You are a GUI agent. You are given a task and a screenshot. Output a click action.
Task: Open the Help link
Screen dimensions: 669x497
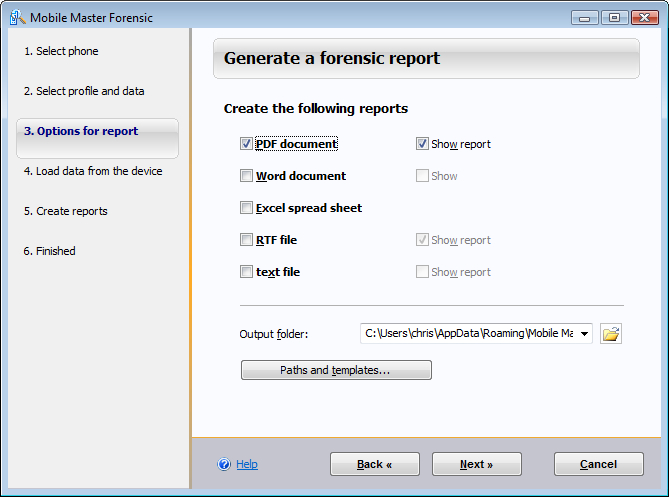click(x=247, y=464)
